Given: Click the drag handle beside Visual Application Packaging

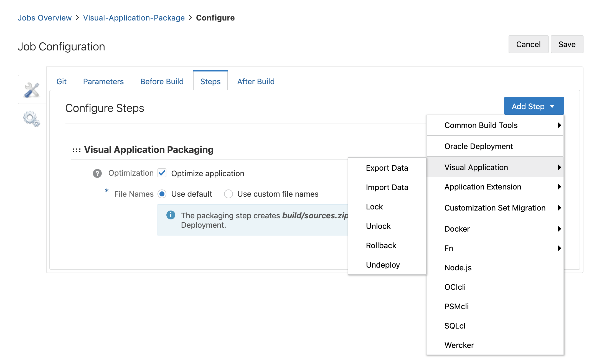Looking at the screenshot, I should point(76,150).
